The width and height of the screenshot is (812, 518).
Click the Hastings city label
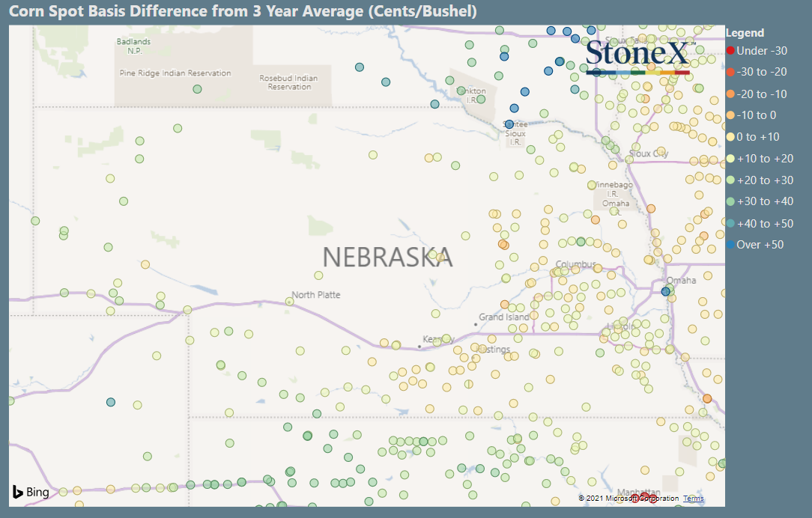[494, 350]
